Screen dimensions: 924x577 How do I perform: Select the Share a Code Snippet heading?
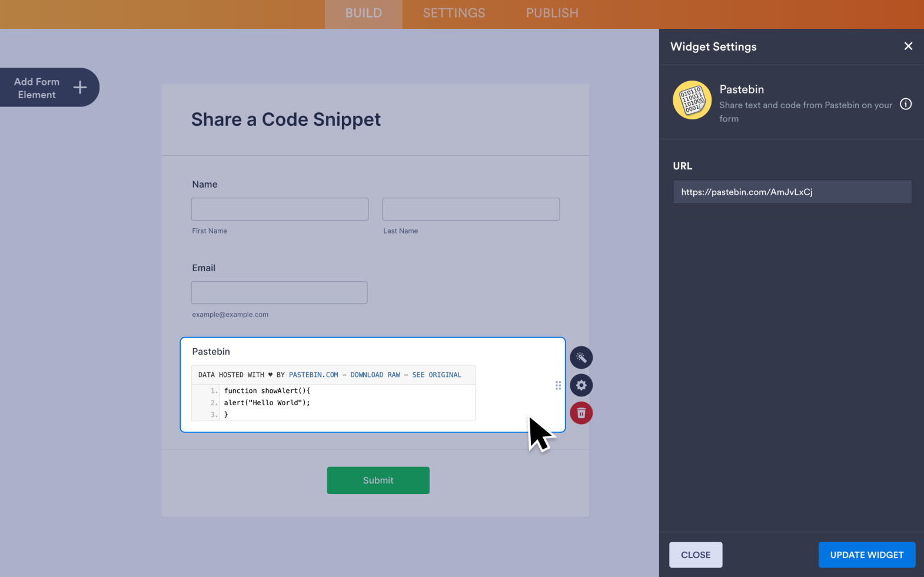286,119
